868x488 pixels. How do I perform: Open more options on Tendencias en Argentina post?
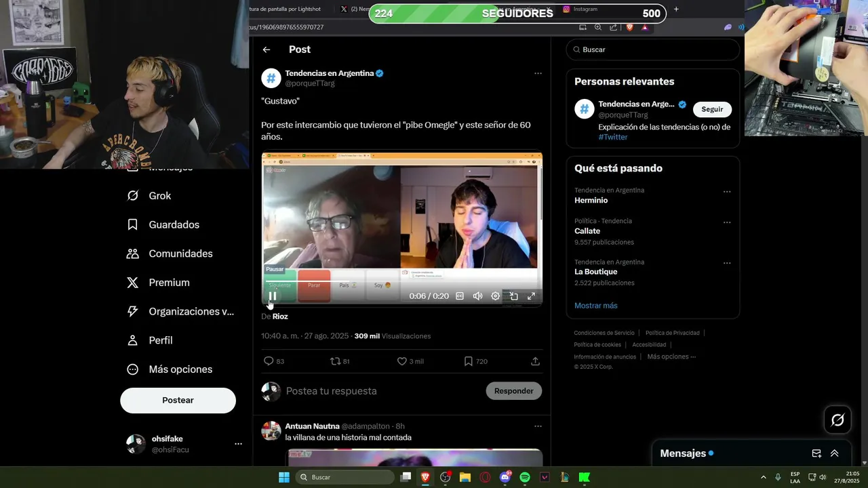coord(538,73)
